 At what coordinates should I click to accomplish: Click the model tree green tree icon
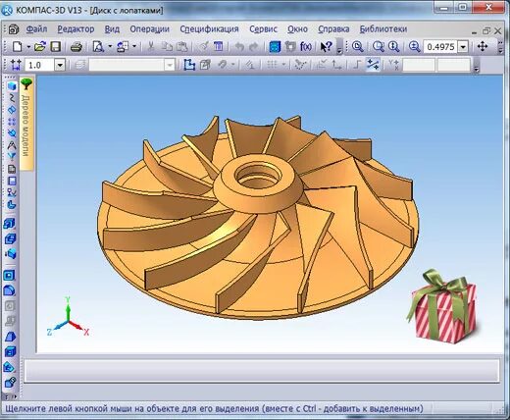pyautogui.click(x=26, y=84)
